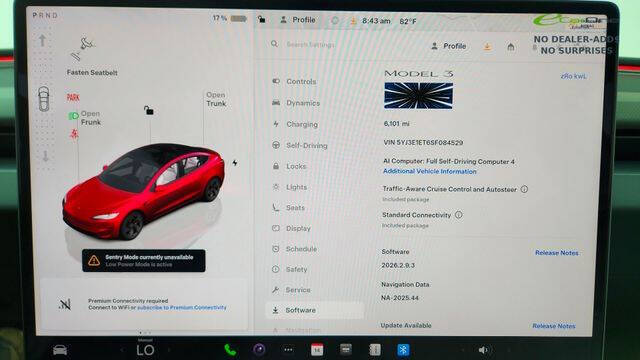
Task: Select the Software settings tab
Action: (314, 310)
